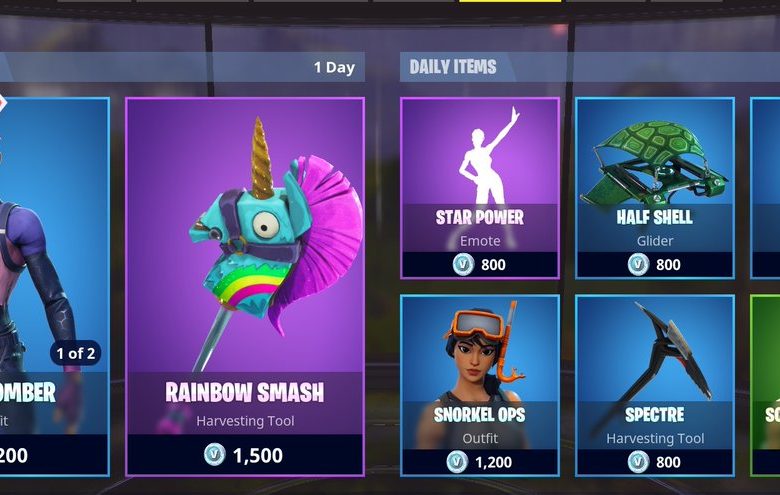
Task: Click the Rainbow Smash title text
Action: click(245, 392)
